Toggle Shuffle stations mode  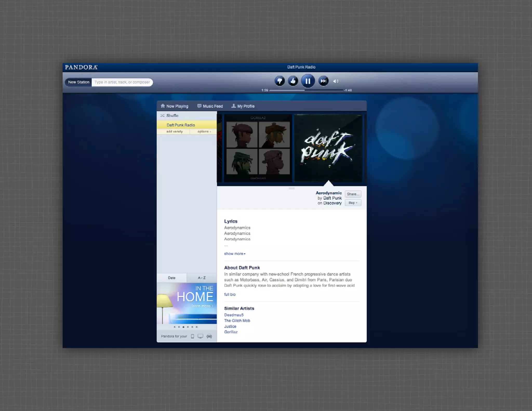(x=172, y=116)
